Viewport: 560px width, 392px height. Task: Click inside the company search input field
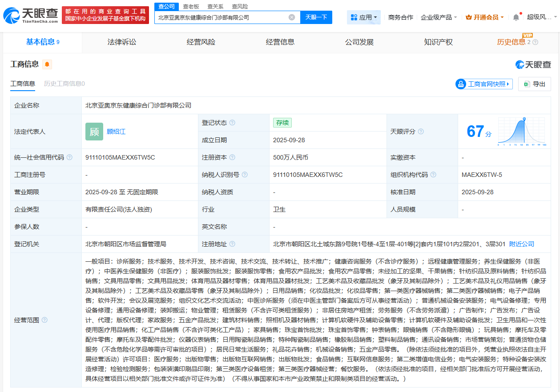tap(222, 17)
